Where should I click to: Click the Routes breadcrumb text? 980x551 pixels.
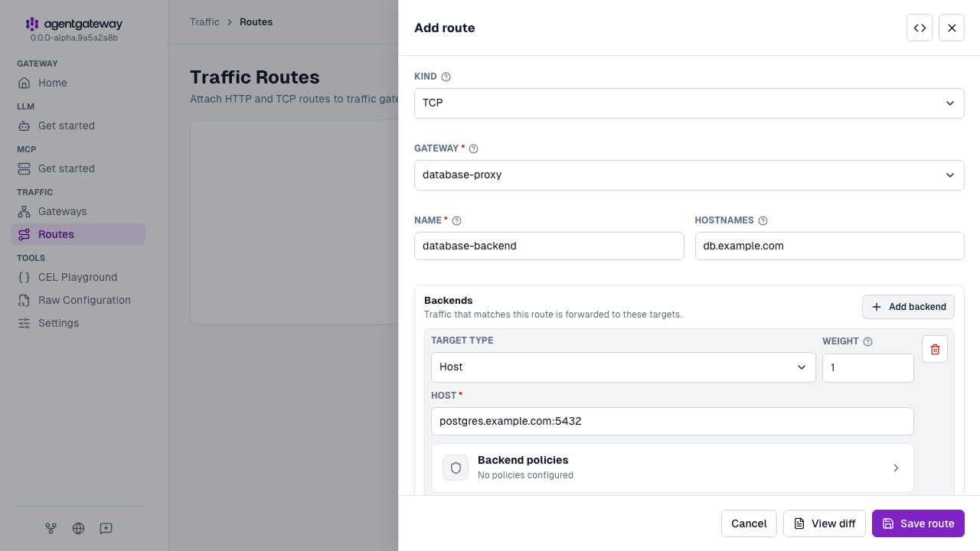click(x=256, y=21)
